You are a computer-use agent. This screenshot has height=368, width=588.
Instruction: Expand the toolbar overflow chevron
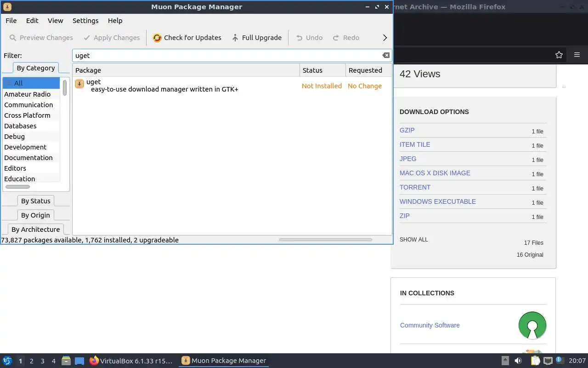pyautogui.click(x=385, y=38)
